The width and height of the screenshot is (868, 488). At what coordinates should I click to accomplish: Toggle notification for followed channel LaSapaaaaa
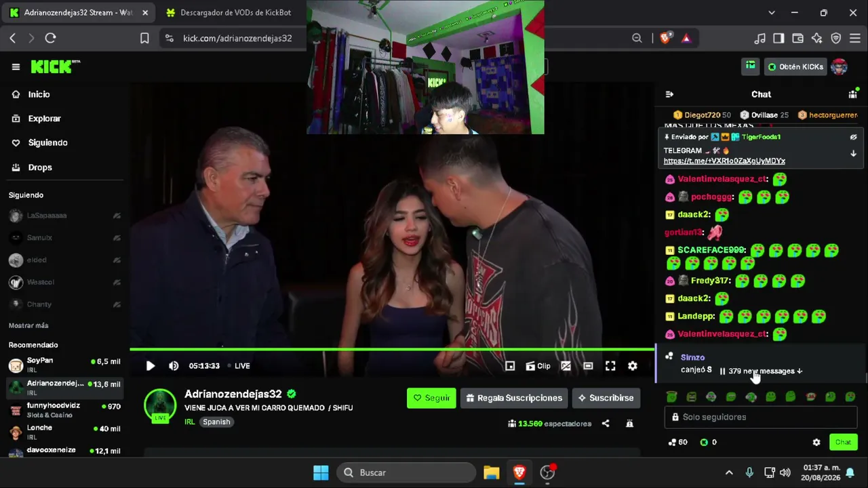pos(117,216)
